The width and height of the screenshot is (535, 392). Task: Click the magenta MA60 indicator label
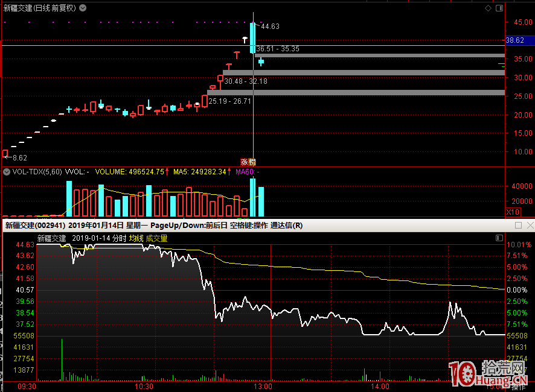click(x=245, y=172)
